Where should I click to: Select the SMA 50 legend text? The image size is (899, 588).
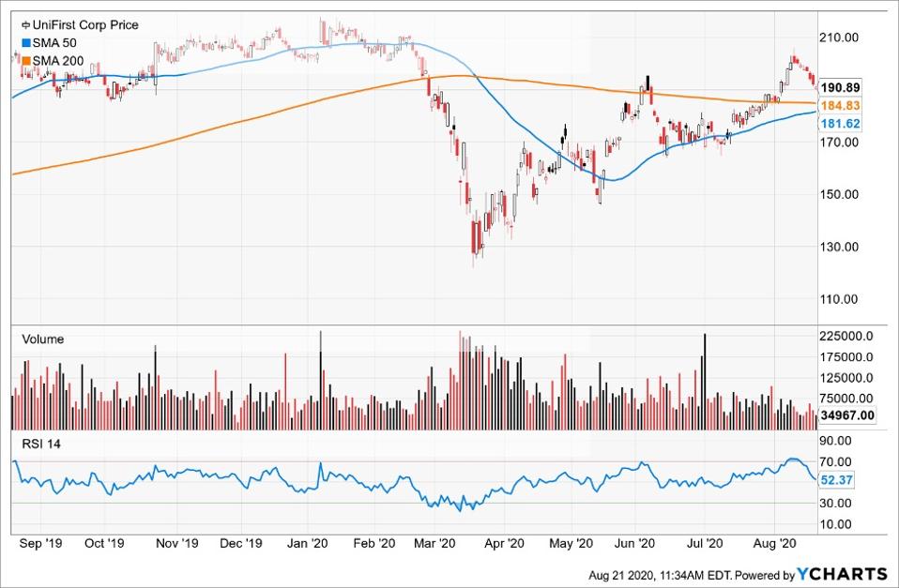click(54, 43)
